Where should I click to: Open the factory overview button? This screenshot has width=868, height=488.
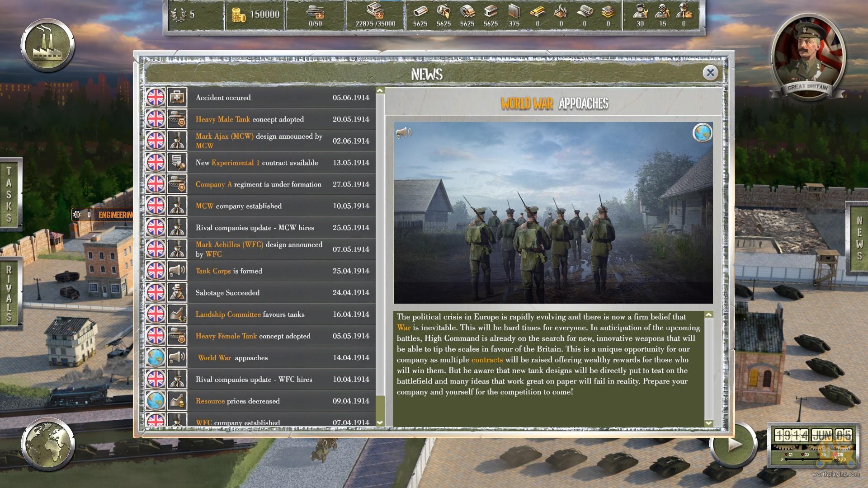47,46
